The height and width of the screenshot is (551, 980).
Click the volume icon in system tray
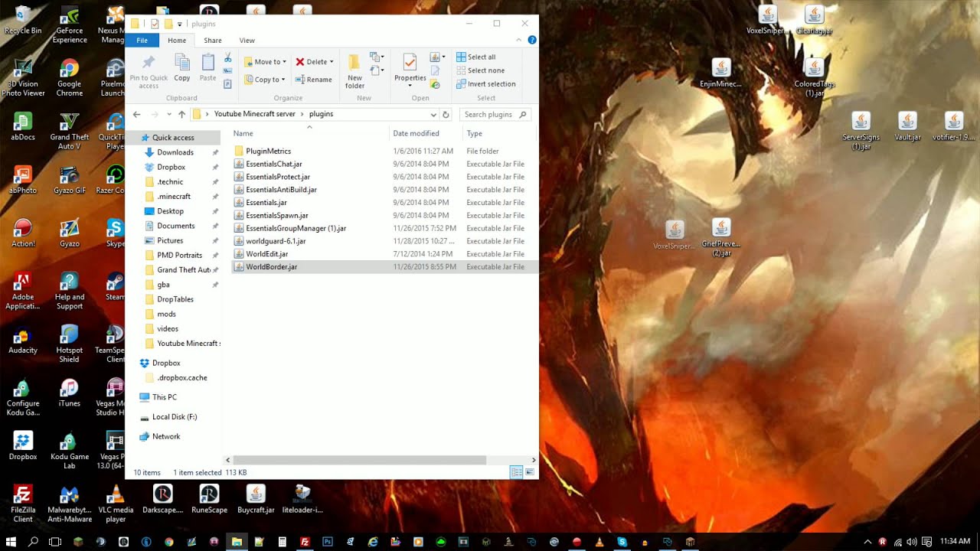pos(911,542)
